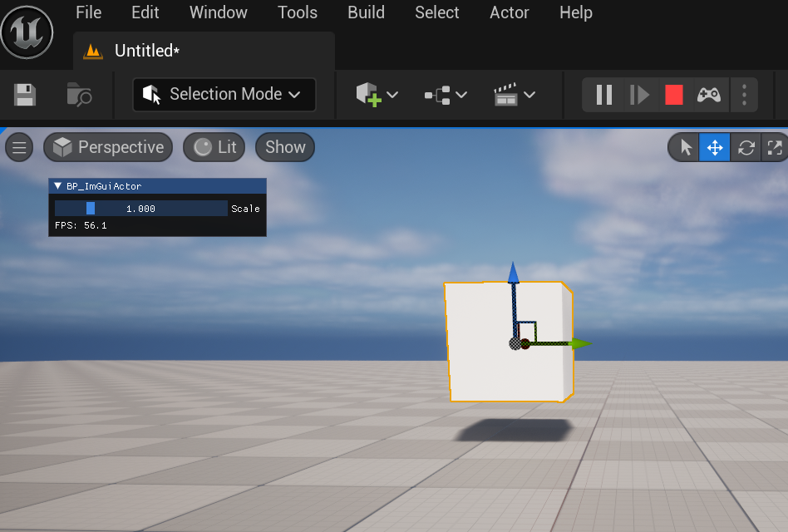Open viewport hamburger options menu
The height and width of the screenshot is (532, 788).
19,148
